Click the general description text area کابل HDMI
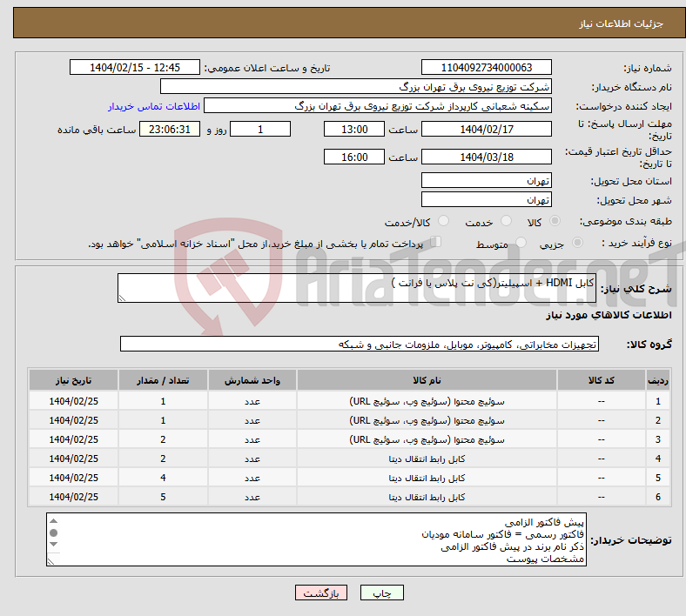686x616 pixels. pos(357,288)
